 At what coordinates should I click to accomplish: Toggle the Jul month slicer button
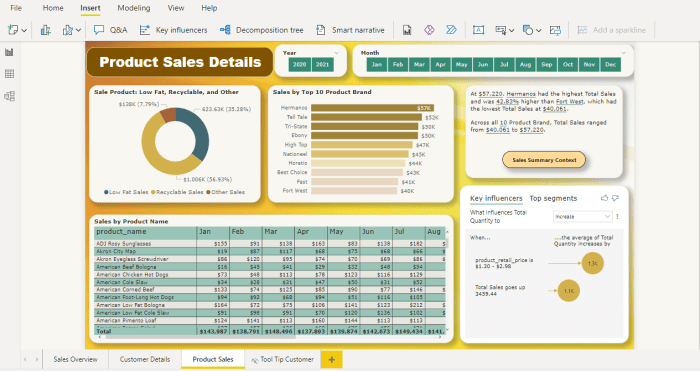coord(504,64)
